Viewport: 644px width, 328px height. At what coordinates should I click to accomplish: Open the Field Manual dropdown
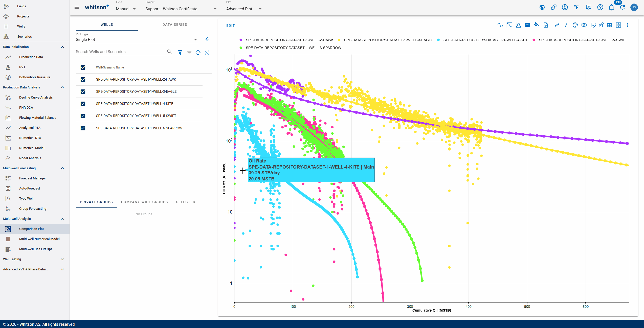click(126, 9)
